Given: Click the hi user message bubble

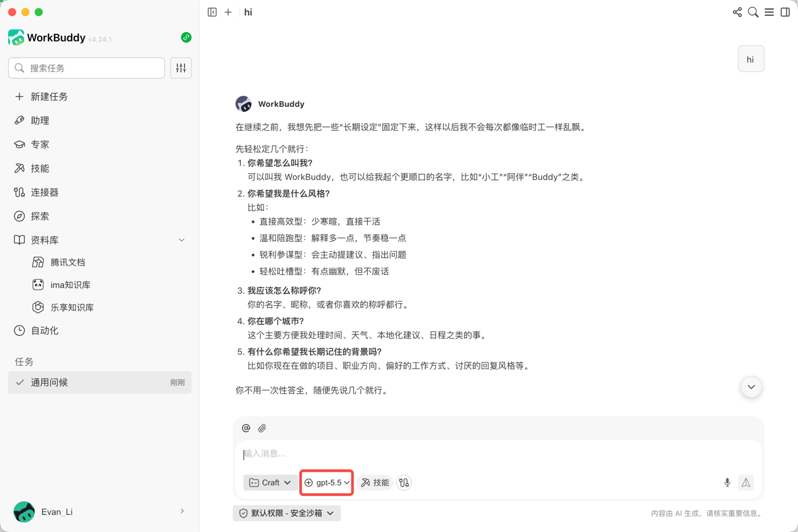Looking at the screenshot, I should point(751,59).
